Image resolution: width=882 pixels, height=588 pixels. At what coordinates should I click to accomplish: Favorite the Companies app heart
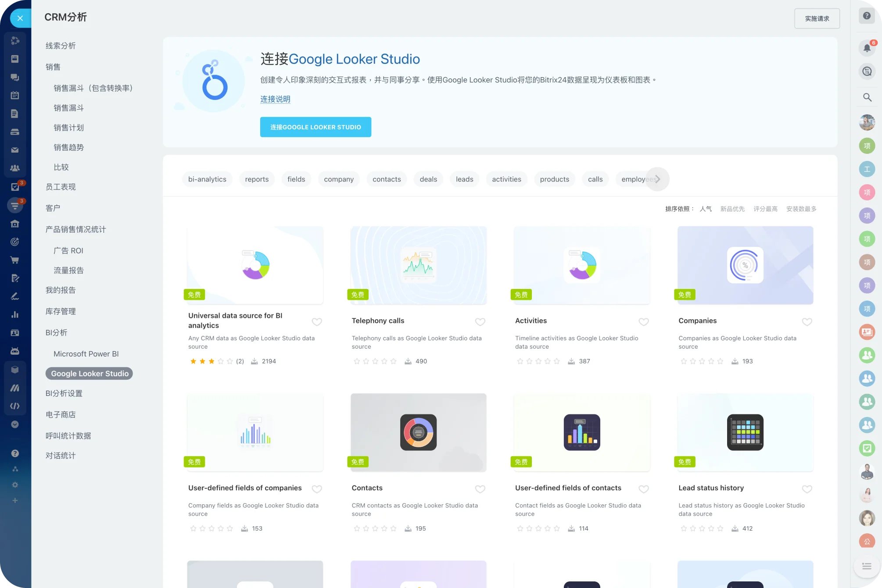[x=807, y=322]
